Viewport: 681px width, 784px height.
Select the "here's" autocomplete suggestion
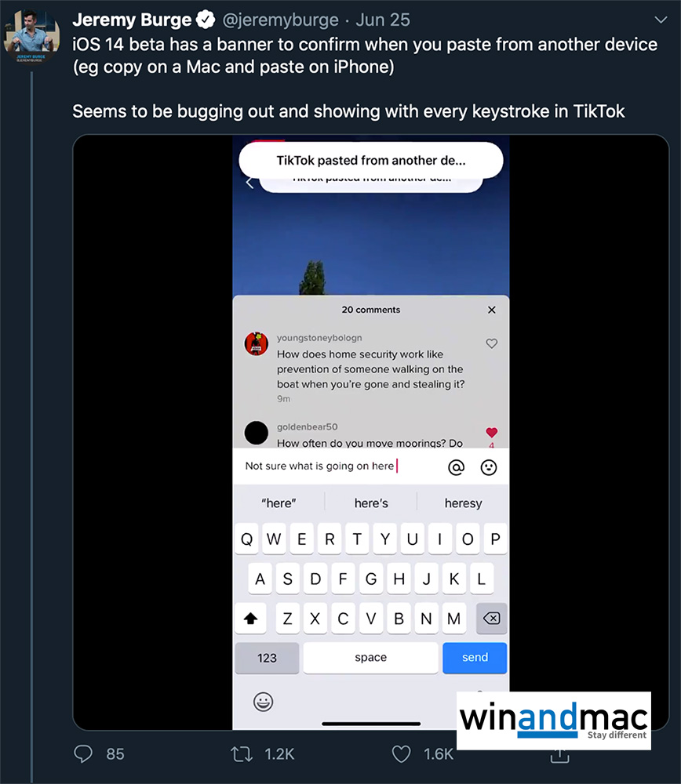point(371,503)
